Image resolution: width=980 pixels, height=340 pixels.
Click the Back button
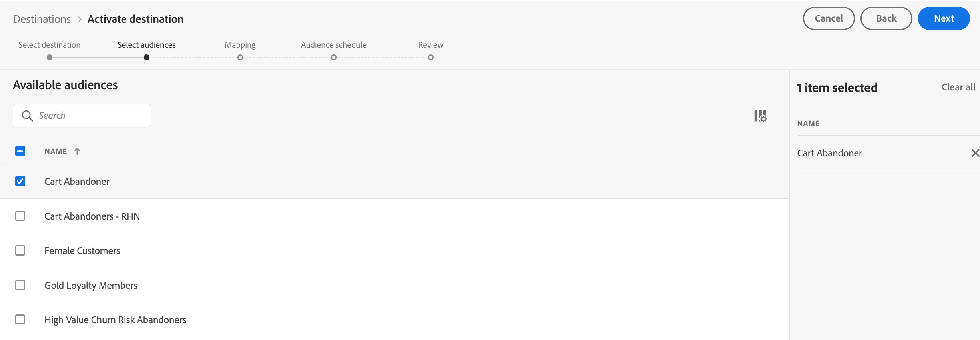886,18
